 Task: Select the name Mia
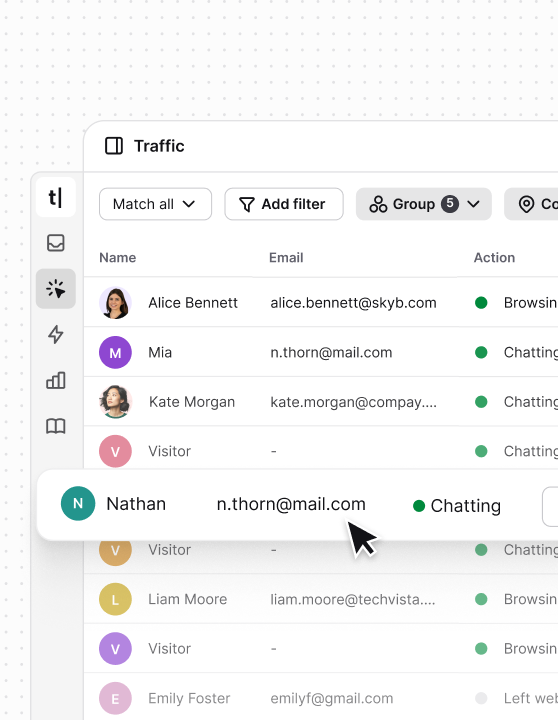coord(160,352)
